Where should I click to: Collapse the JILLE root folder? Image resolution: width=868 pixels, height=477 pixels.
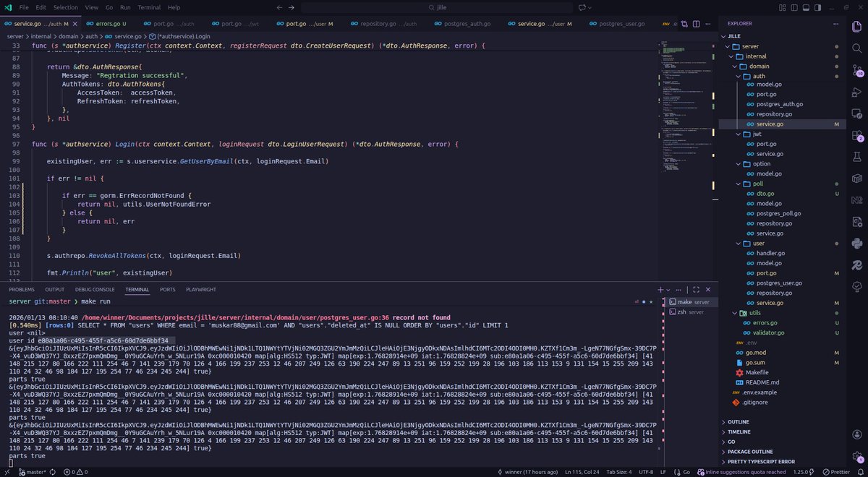(782, 35)
